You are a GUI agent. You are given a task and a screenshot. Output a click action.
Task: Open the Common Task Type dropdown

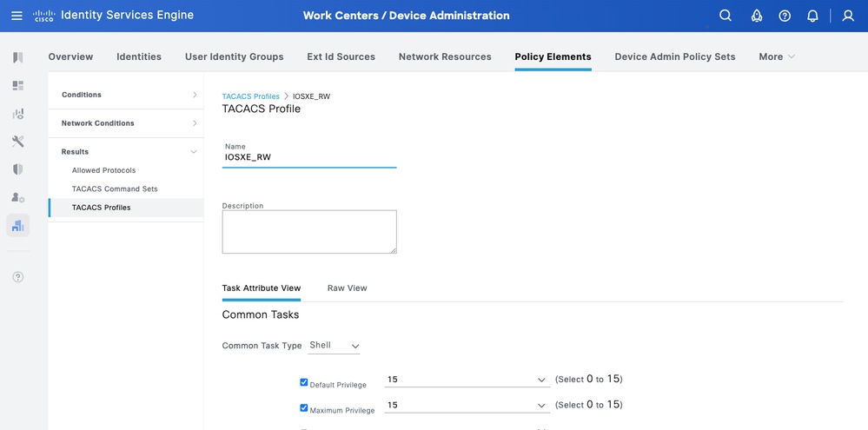pos(335,346)
